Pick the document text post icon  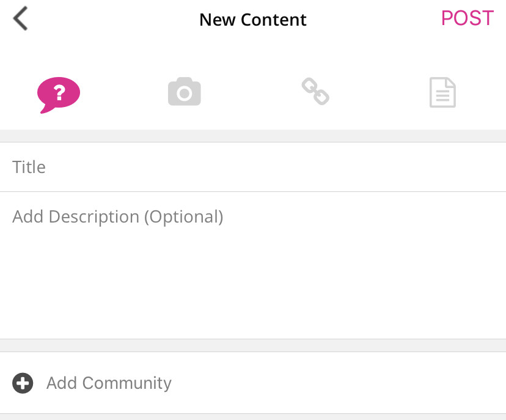tap(442, 92)
